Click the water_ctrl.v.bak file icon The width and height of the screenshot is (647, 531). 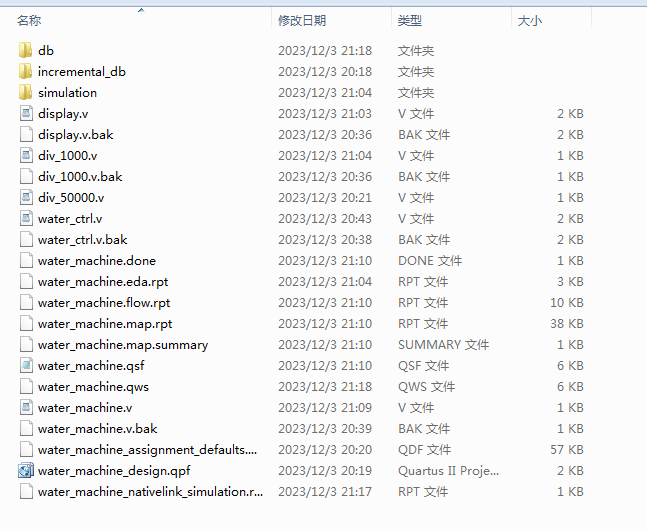26,240
